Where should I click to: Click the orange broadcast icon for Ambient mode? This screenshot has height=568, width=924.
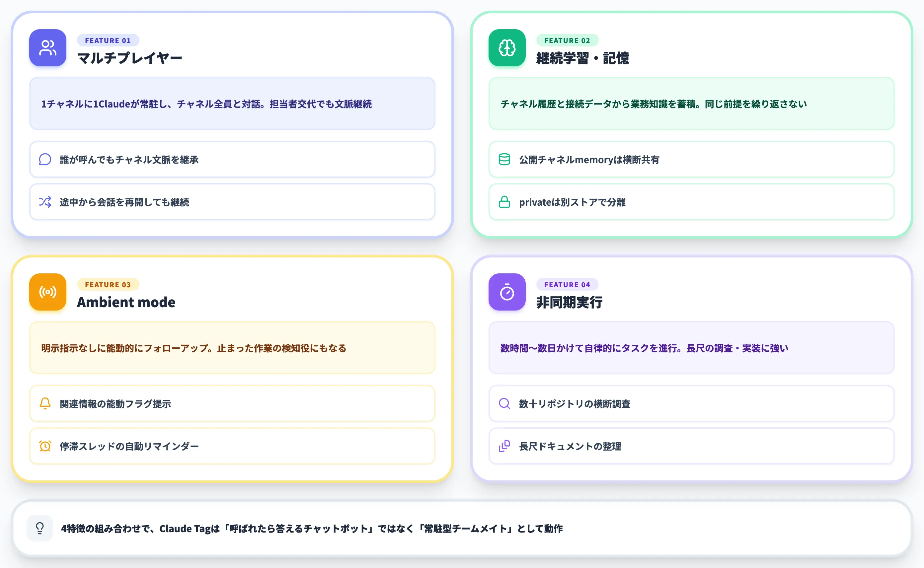point(48,292)
